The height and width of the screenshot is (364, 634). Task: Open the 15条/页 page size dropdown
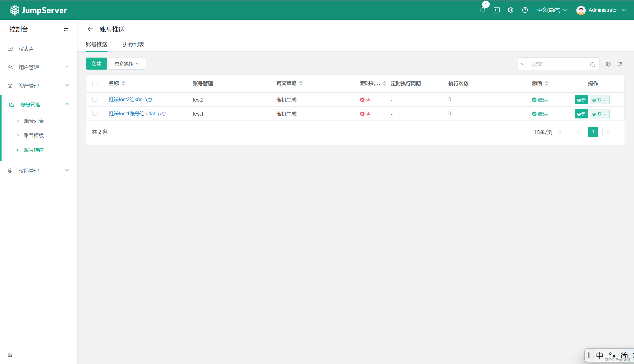click(x=546, y=132)
